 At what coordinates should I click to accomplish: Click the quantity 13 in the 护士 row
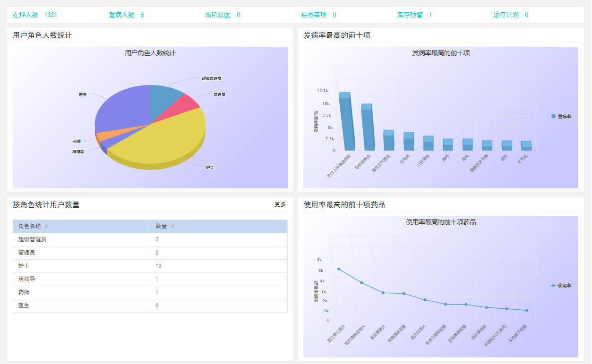point(159,266)
